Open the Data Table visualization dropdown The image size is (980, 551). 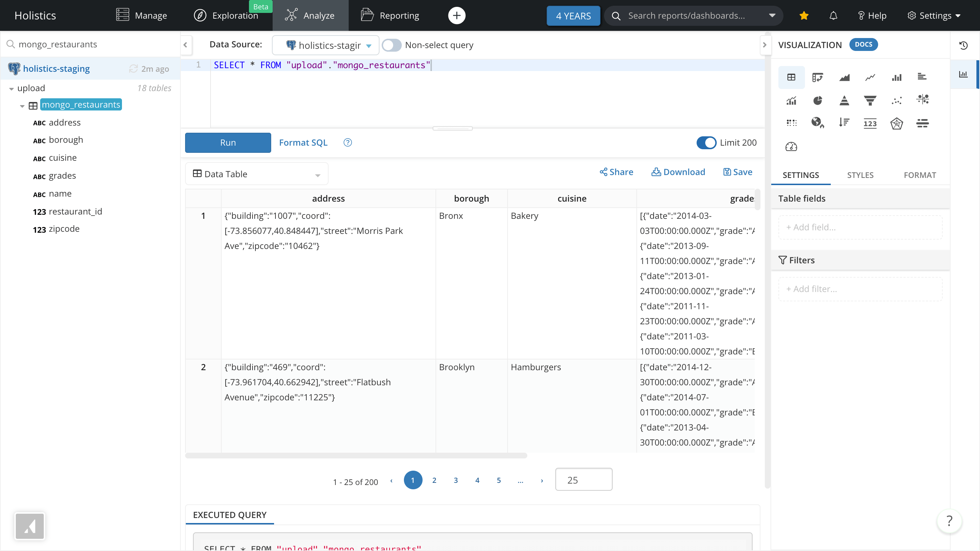coord(318,175)
